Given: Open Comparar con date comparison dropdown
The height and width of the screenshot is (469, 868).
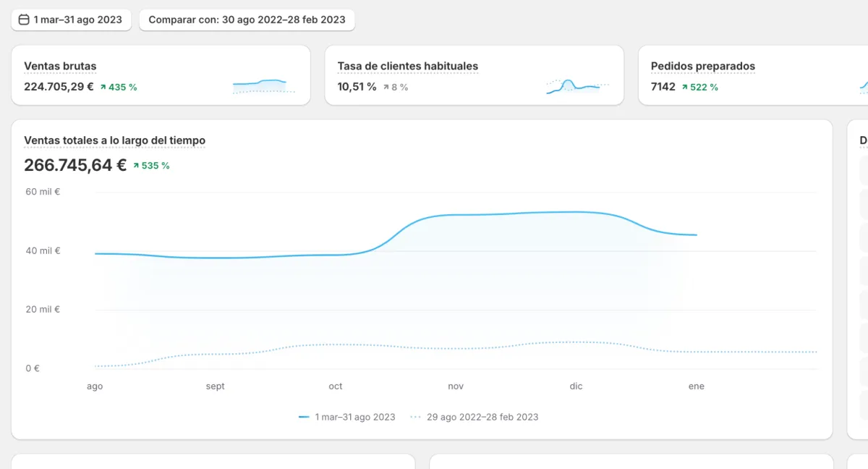Looking at the screenshot, I should click(x=247, y=20).
